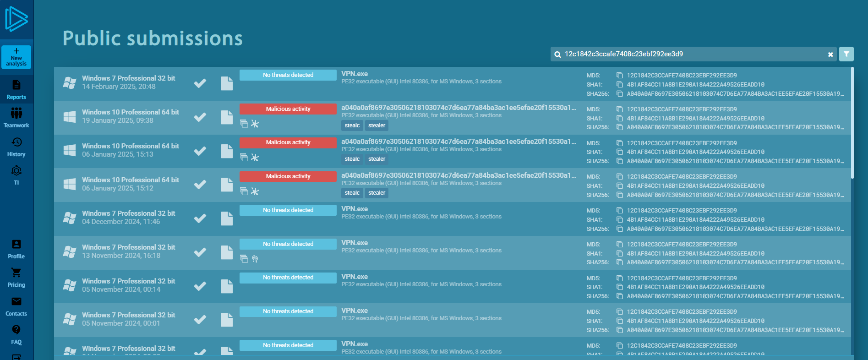Click 'Public submissions' heading
868x360 pixels.
coord(153,38)
